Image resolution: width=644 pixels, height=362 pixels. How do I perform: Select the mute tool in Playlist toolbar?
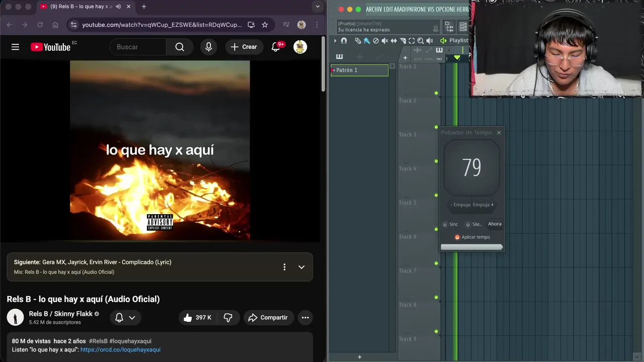(x=385, y=41)
